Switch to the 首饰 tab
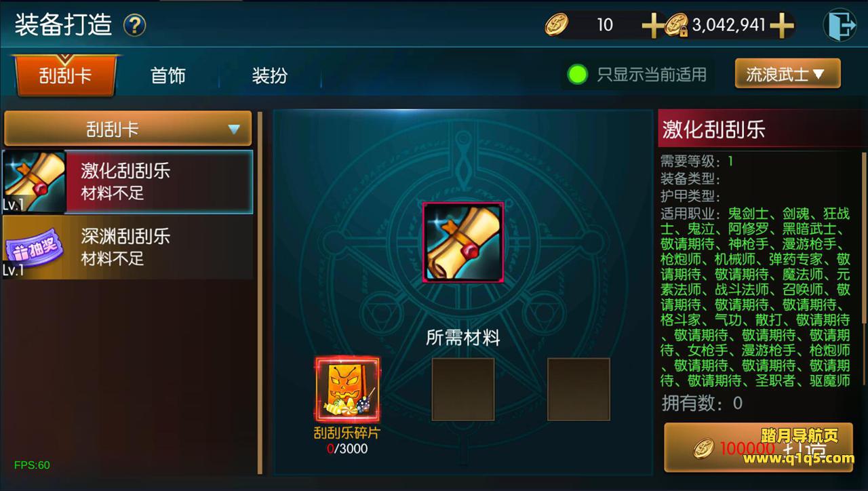This screenshot has width=868, height=491. pyautogui.click(x=167, y=75)
